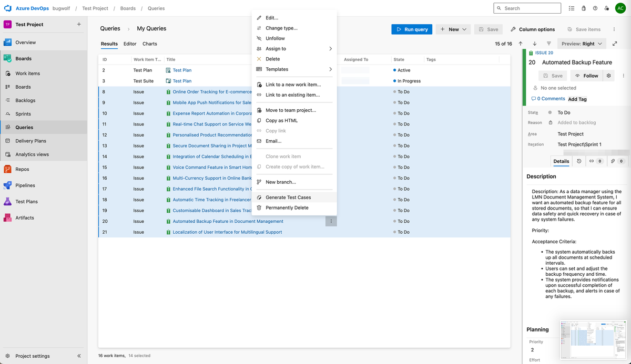The image size is (631, 364).
Task: Open Repos from the left sidebar
Action: tap(23, 169)
